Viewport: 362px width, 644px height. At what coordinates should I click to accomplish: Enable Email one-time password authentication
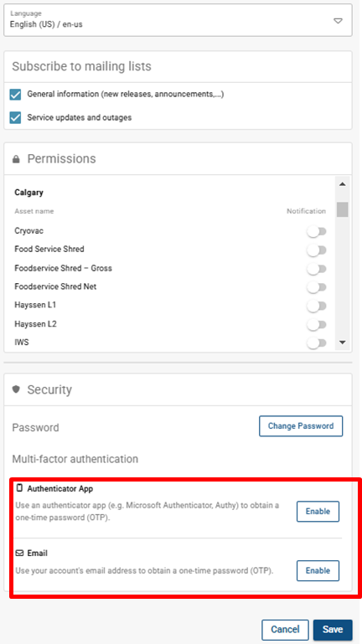click(318, 570)
